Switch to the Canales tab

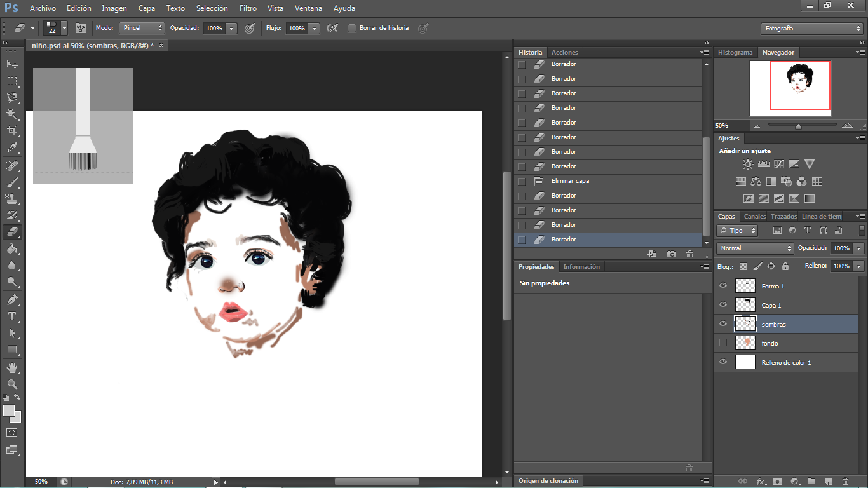[755, 217]
